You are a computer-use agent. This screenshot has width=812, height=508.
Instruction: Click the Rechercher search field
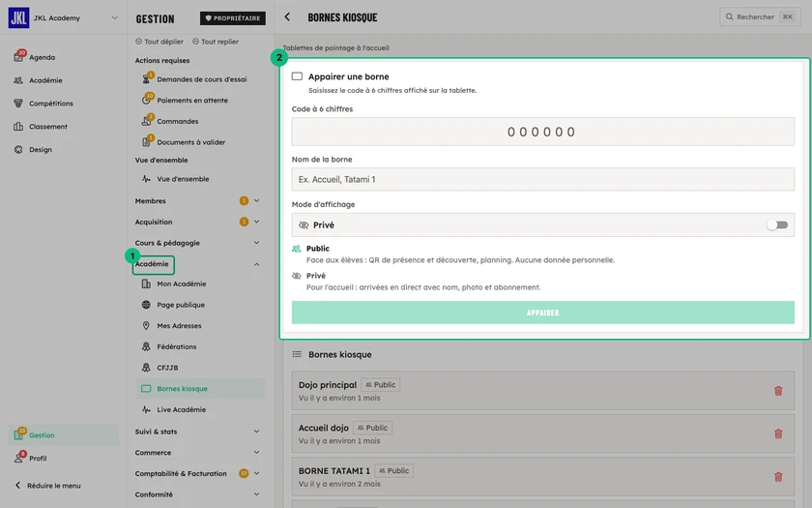coord(760,17)
